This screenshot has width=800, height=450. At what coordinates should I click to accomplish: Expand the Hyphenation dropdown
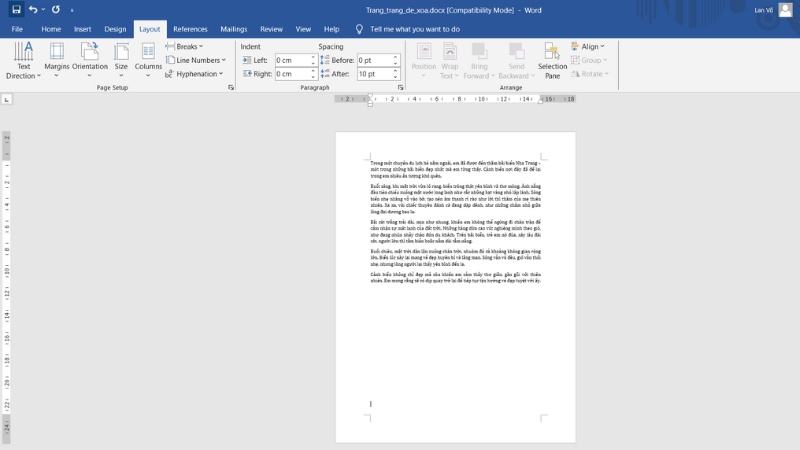(x=196, y=74)
